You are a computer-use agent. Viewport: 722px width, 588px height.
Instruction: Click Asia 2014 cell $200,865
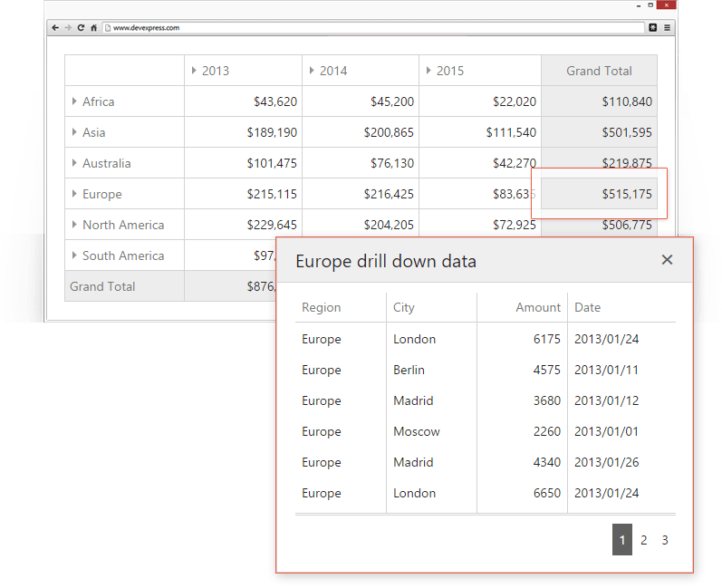pos(361,132)
